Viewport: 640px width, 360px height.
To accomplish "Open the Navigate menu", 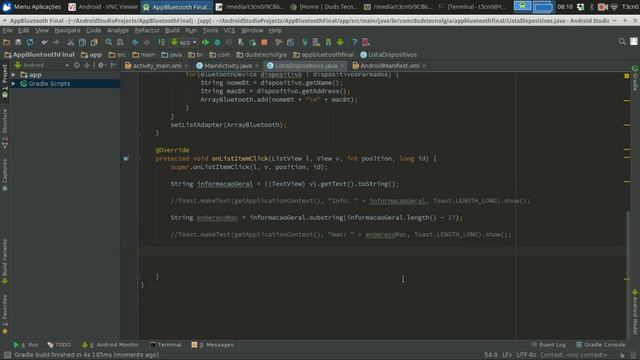I will [67, 31].
